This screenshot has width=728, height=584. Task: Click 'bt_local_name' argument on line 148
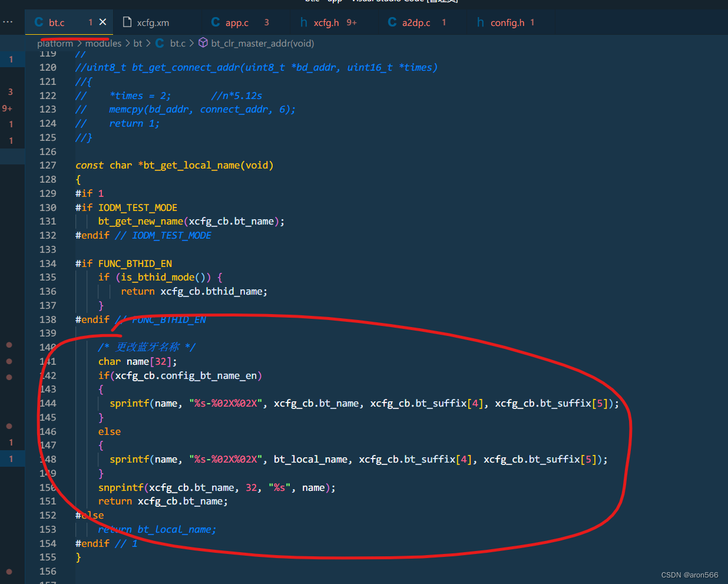310,460
